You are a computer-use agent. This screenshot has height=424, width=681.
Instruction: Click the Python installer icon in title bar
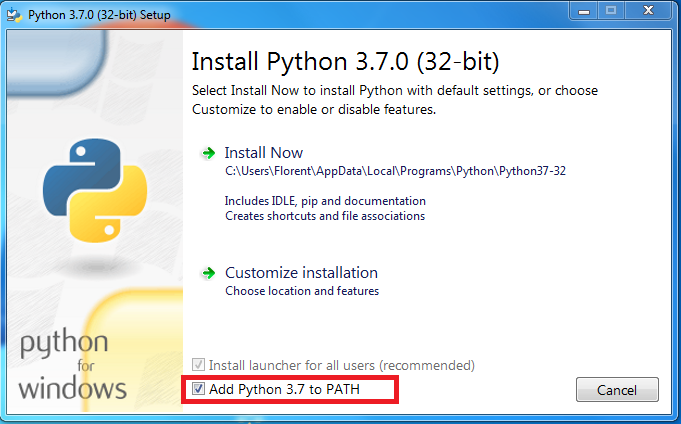point(14,15)
